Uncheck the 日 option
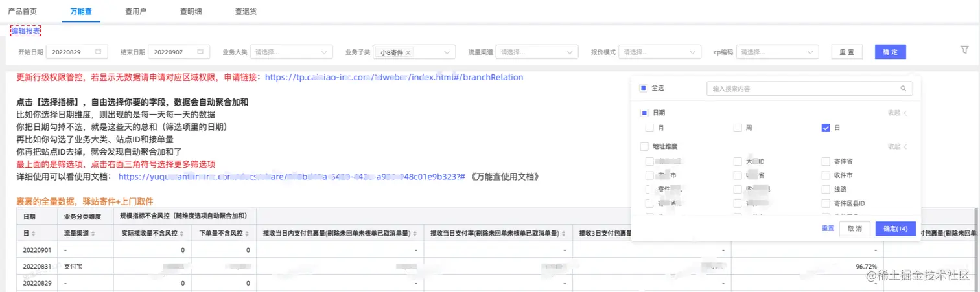The width and height of the screenshot is (980, 292). [x=826, y=128]
